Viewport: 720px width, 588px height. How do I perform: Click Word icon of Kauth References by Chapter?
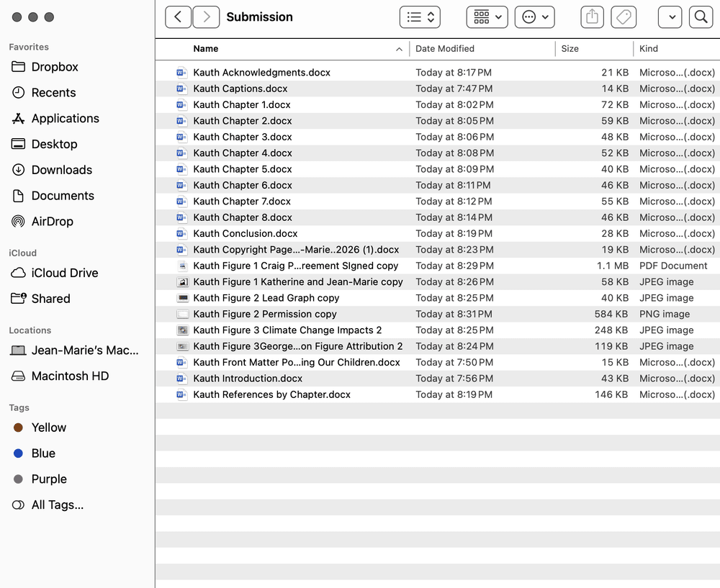(182, 394)
